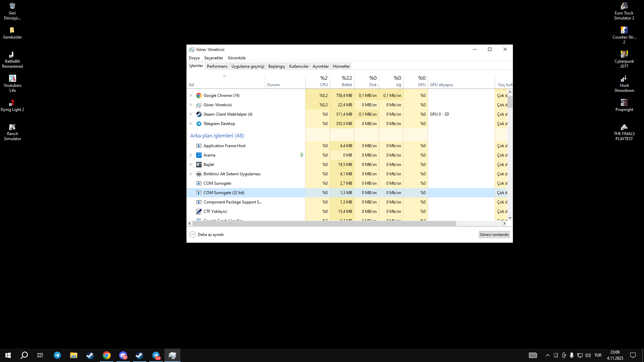Expand the Başlat process row
This screenshot has width=644, height=362.
(x=191, y=165)
